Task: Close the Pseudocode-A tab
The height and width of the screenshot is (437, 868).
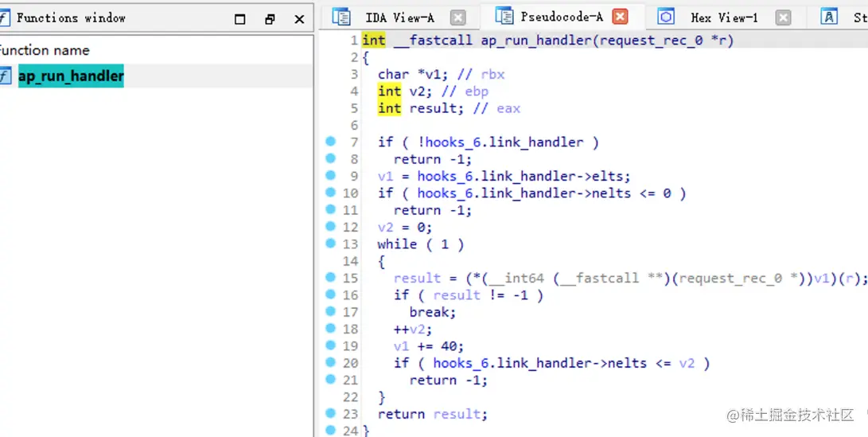Action: 621,18
